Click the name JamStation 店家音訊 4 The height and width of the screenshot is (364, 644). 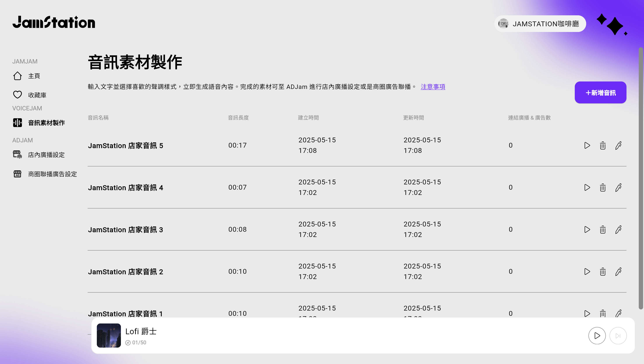click(126, 187)
